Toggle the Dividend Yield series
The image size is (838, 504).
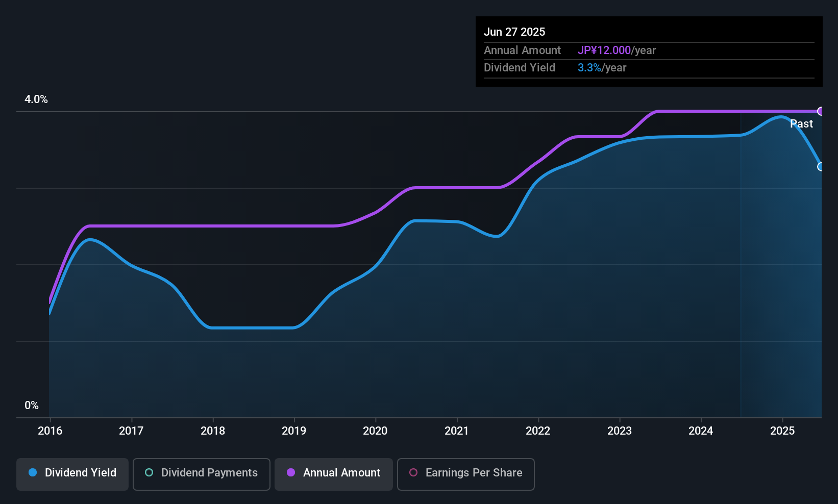point(72,474)
